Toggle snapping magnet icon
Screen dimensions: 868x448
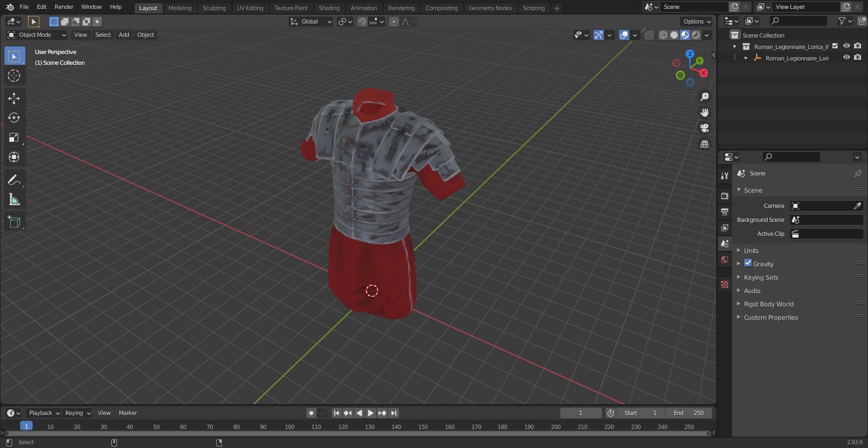tap(362, 22)
